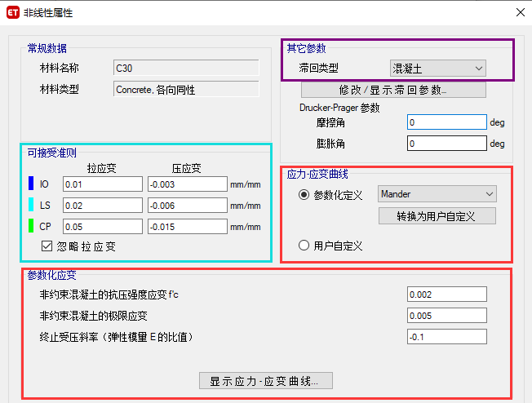Click the 其它参数 group title

click(x=306, y=48)
